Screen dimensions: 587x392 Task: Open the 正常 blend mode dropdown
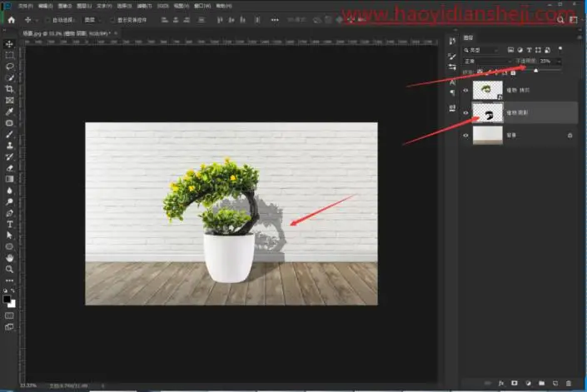click(487, 61)
